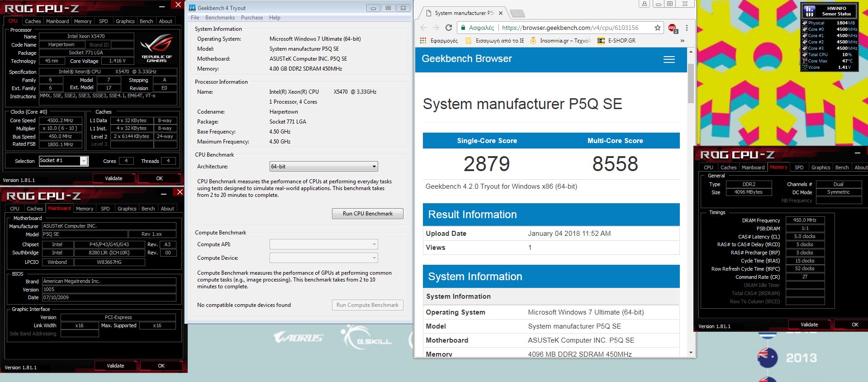868x382 pixels.
Task: Open the Compute Device dropdown
Action: (x=323, y=258)
